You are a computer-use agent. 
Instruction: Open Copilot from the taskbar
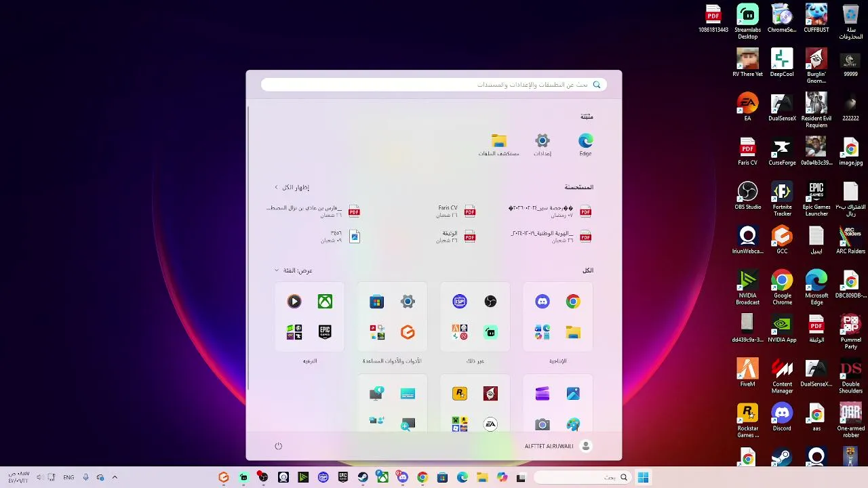[502, 478]
